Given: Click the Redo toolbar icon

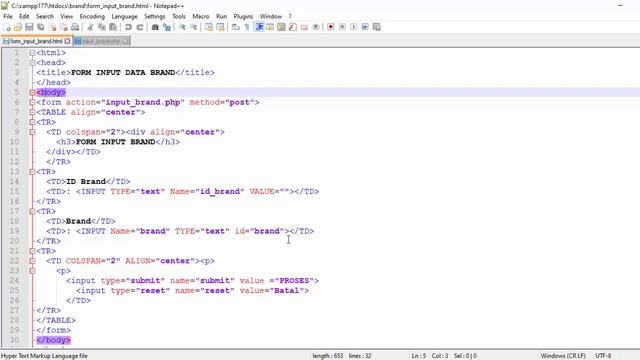Looking at the screenshot, I should (140, 27).
